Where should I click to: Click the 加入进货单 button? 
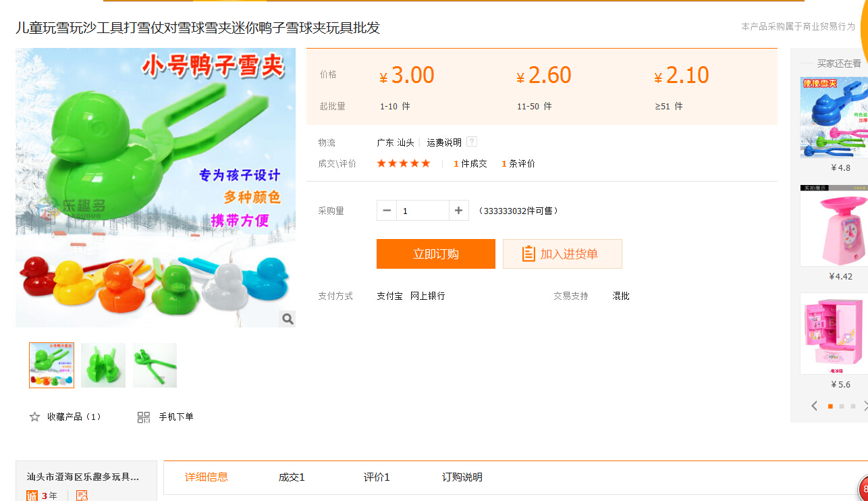click(x=562, y=254)
